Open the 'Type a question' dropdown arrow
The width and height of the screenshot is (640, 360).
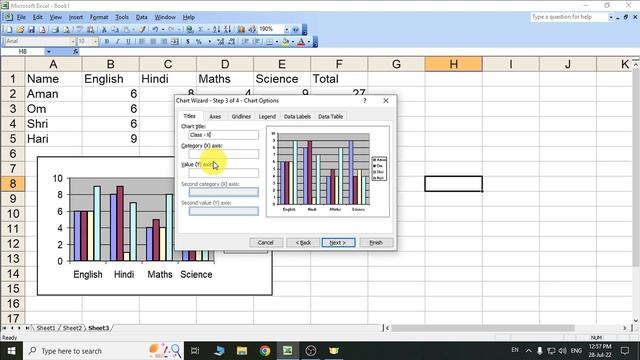click(x=611, y=17)
